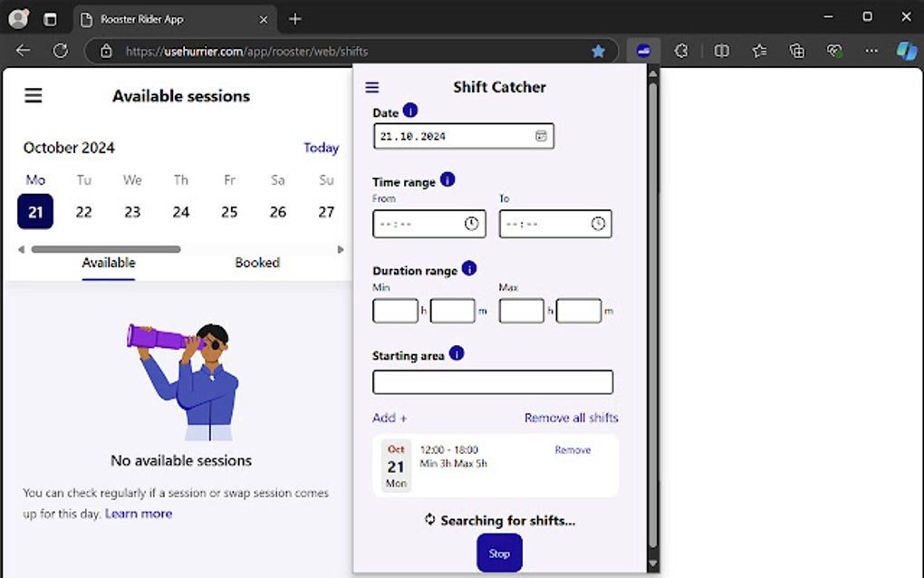Open the browser profile avatar

(x=18, y=19)
